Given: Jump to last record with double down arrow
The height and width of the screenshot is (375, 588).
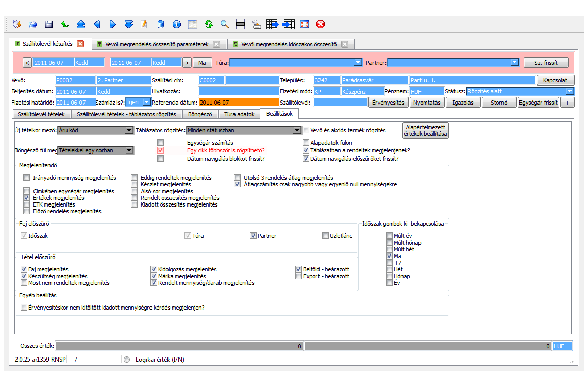Looking at the screenshot, I should [x=129, y=24].
